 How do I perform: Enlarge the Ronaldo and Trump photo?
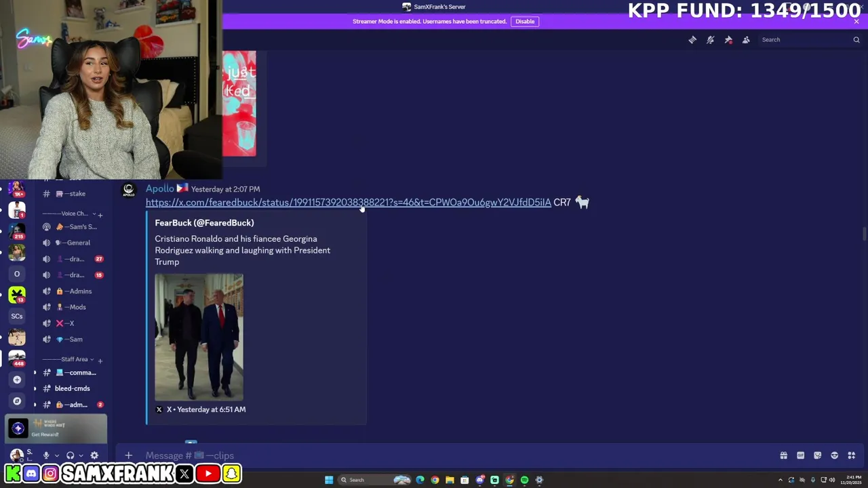199,337
